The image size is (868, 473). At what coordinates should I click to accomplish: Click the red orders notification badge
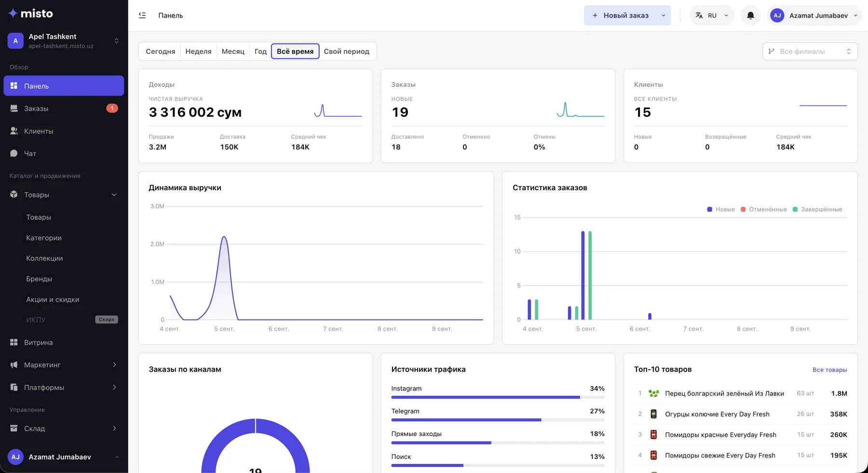point(112,108)
